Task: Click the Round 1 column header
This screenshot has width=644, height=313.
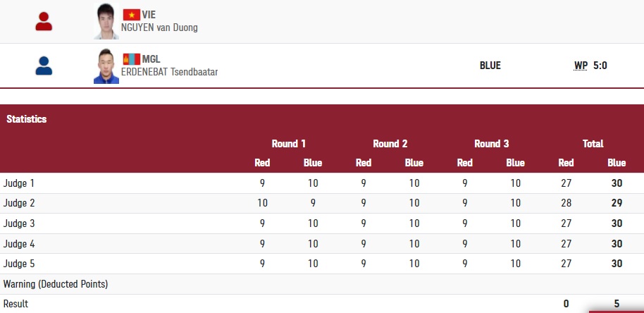Action: [x=289, y=144]
